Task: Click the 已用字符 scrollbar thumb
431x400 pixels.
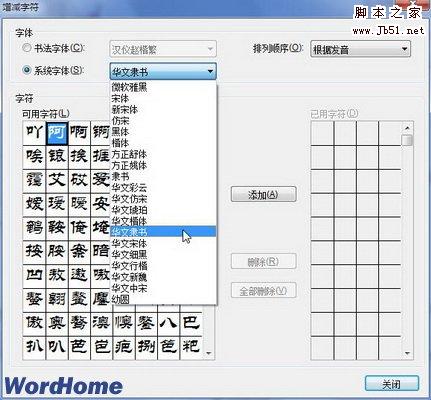Action: (407, 140)
